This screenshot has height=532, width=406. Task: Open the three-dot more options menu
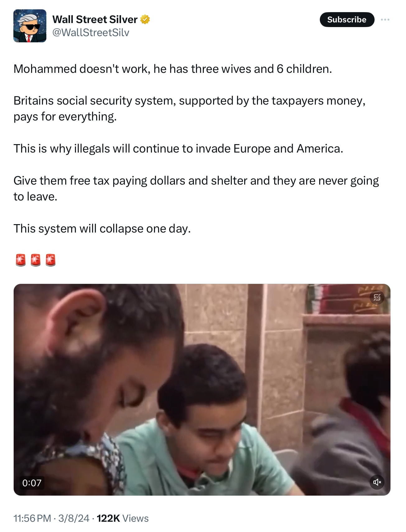385,20
